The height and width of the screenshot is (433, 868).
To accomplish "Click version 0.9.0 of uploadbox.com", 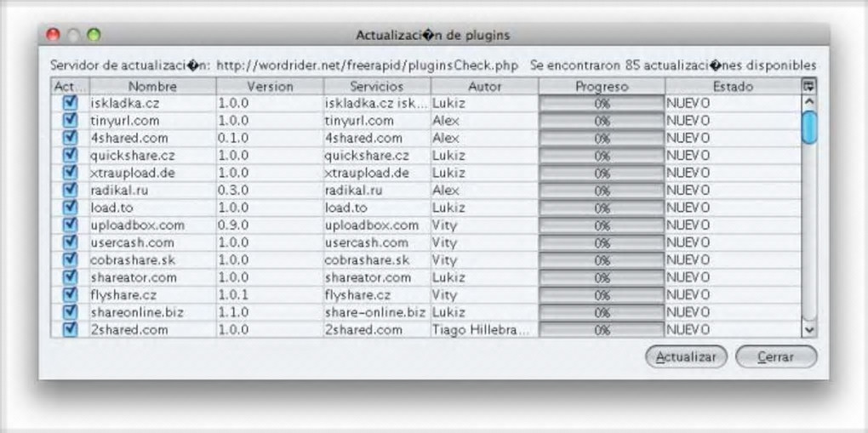I will [270, 225].
